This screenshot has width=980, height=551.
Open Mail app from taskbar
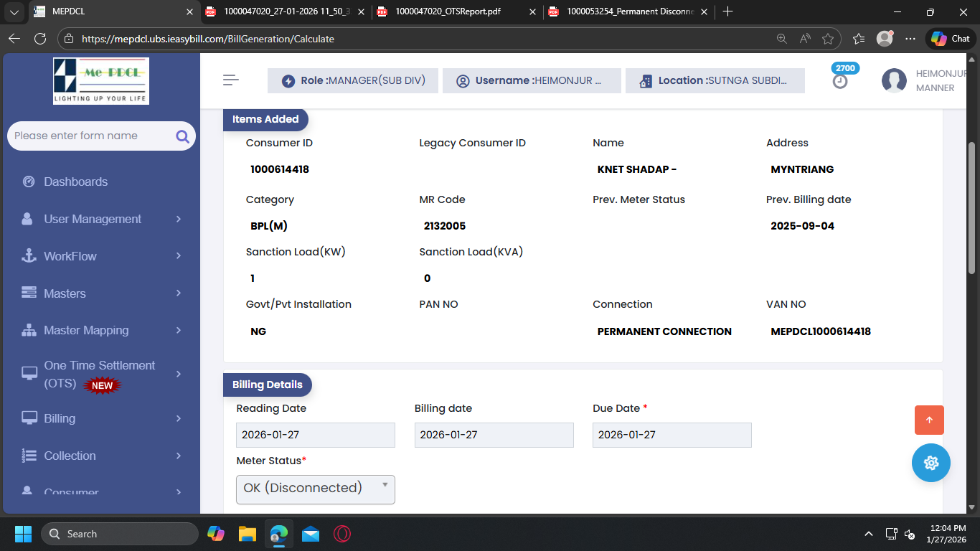311,534
